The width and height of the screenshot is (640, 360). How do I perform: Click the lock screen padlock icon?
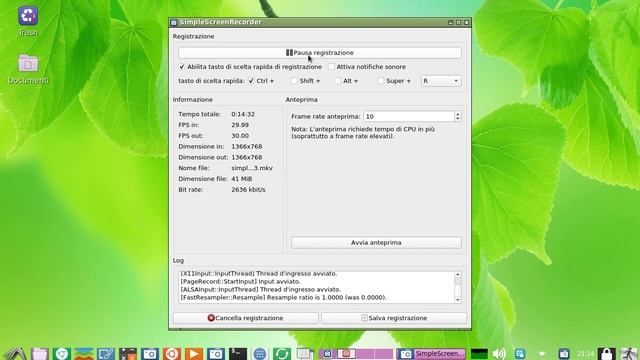(x=607, y=353)
